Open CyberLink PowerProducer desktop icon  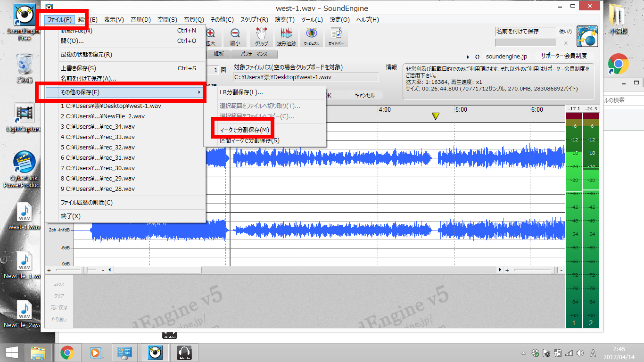(x=25, y=170)
